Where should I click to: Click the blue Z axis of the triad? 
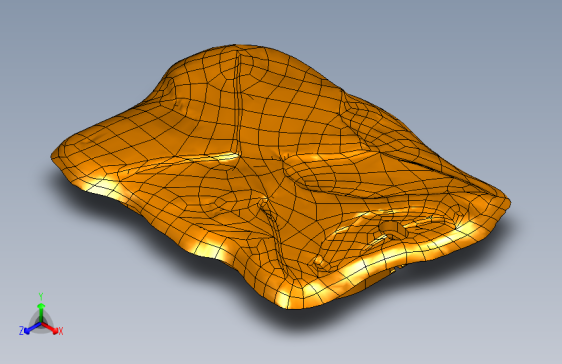click(x=33, y=327)
